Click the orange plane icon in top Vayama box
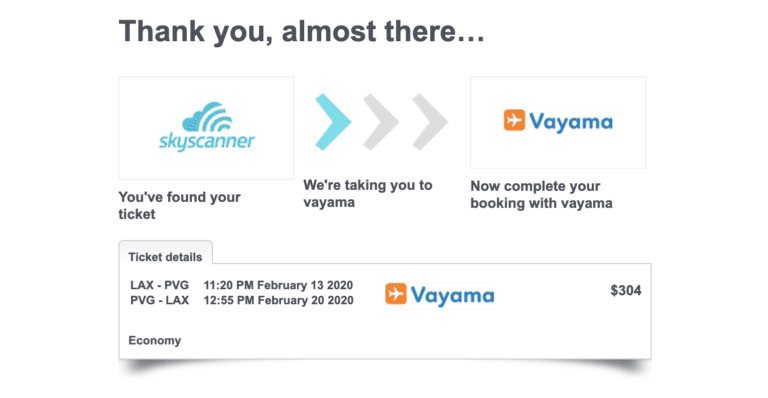 514,120
